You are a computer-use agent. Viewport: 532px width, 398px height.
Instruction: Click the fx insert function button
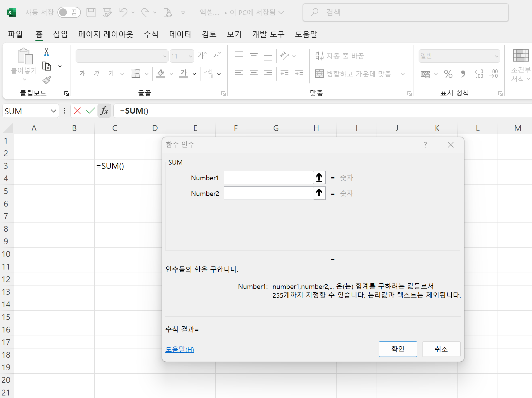click(104, 111)
